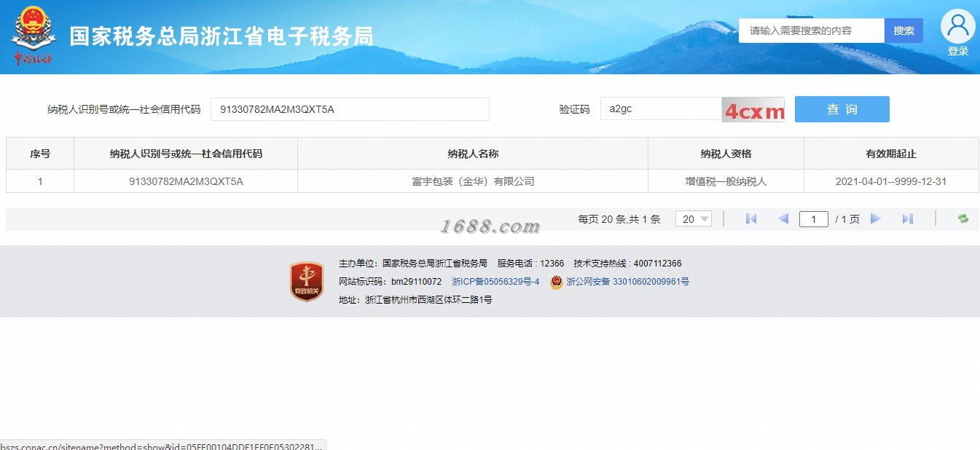The height and width of the screenshot is (450, 980).
Task: Click the 技术支持热线 4007112366 text
Action: tap(627, 264)
